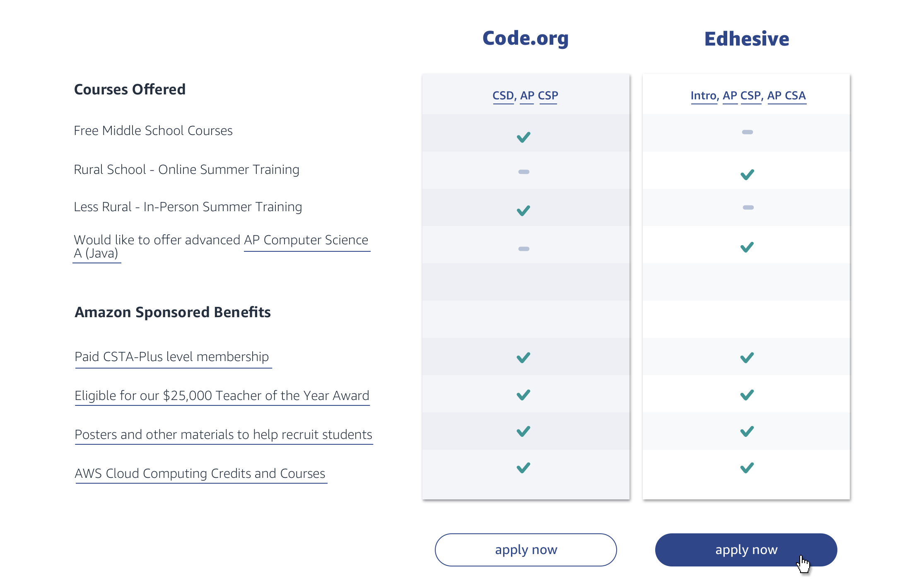The width and height of the screenshot is (902, 588).
Task: Click Edhesive checkmark for AWS Cloud Computing Credits
Action: [x=747, y=468]
